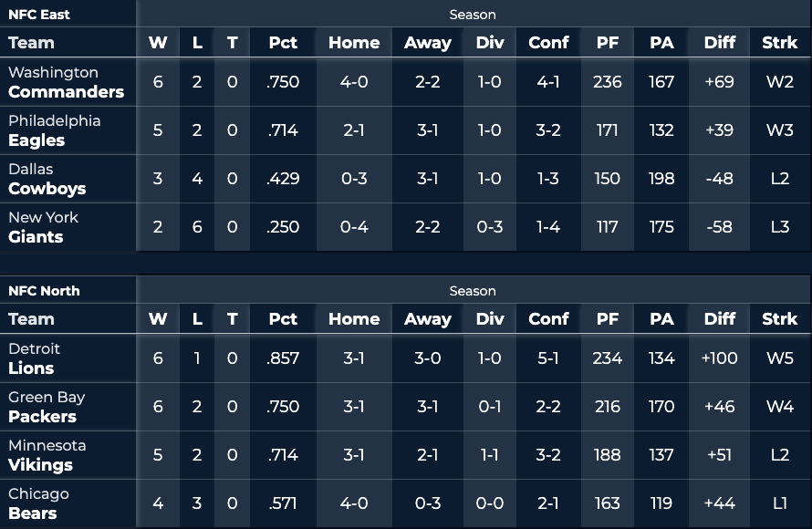Sort NFC East by Strk column header
812x529 pixels.
[779, 42]
